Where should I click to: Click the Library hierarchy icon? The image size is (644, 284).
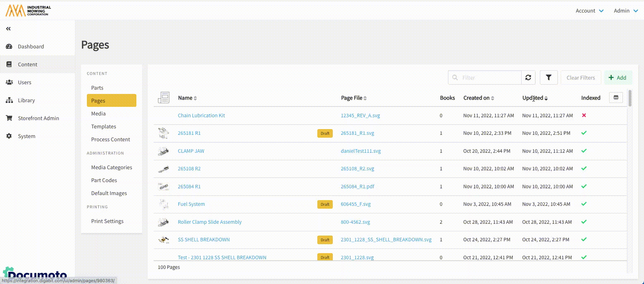click(x=9, y=100)
